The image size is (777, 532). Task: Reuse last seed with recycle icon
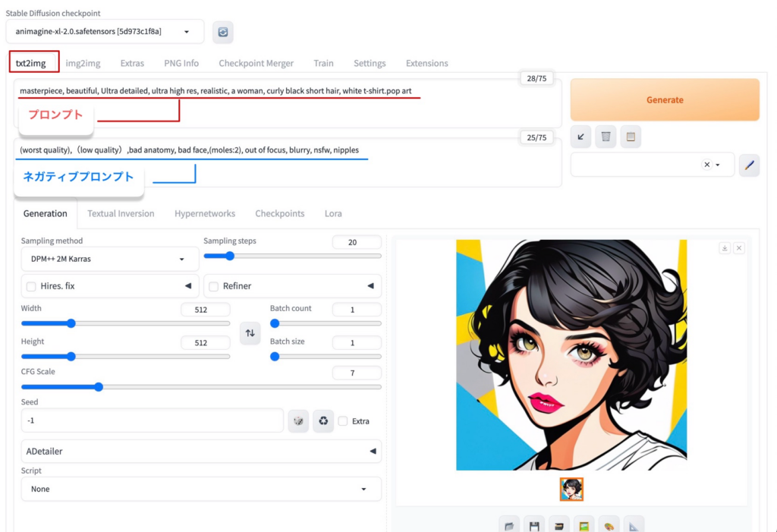[323, 420]
